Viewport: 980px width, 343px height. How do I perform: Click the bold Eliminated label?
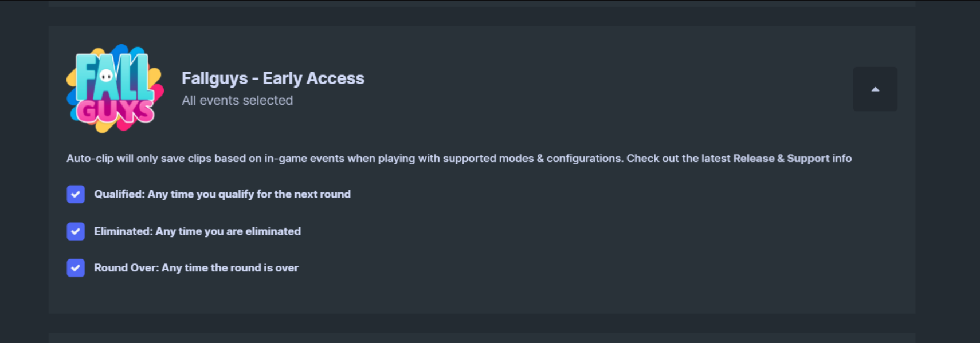pos(123,231)
